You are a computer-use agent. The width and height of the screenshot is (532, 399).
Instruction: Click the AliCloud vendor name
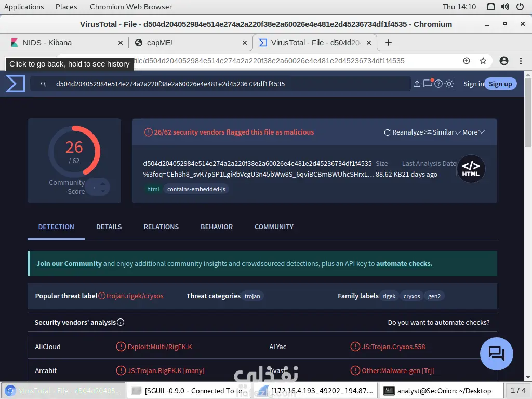pos(48,347)
